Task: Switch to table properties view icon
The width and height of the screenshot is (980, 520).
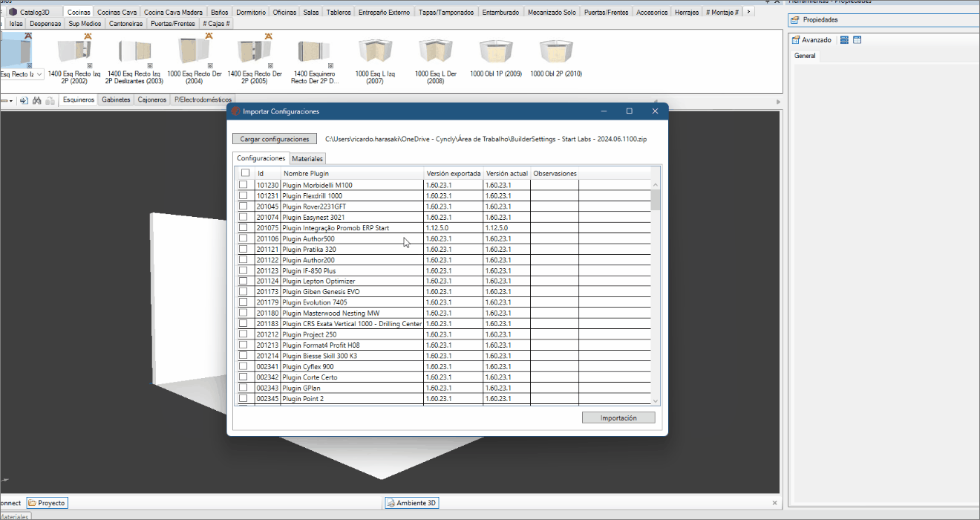Action: coord(857,40)
